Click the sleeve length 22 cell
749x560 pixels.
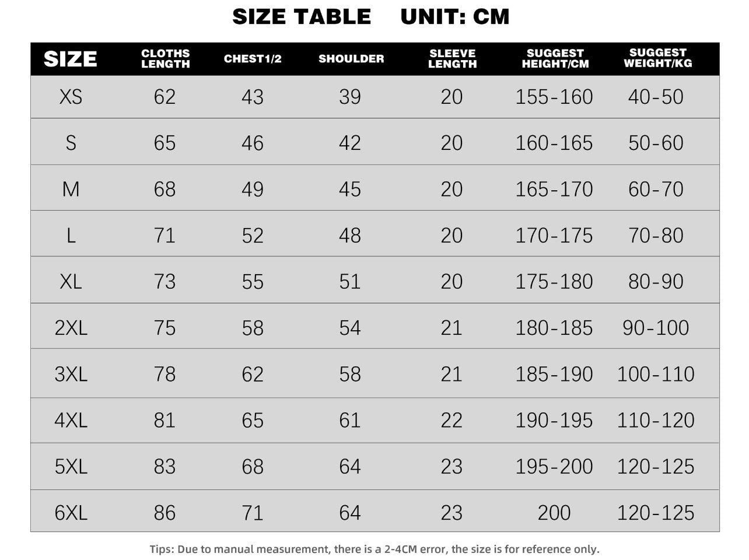tap(452, 421)
